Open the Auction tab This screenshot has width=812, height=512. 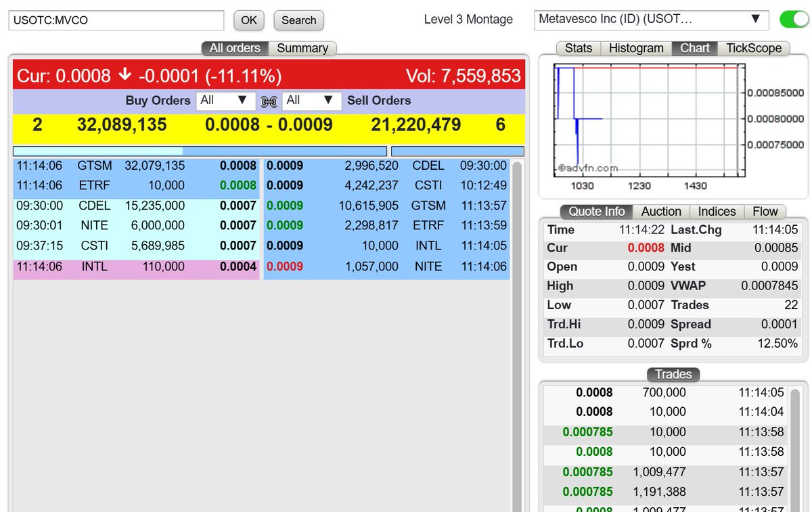point(661,212)
